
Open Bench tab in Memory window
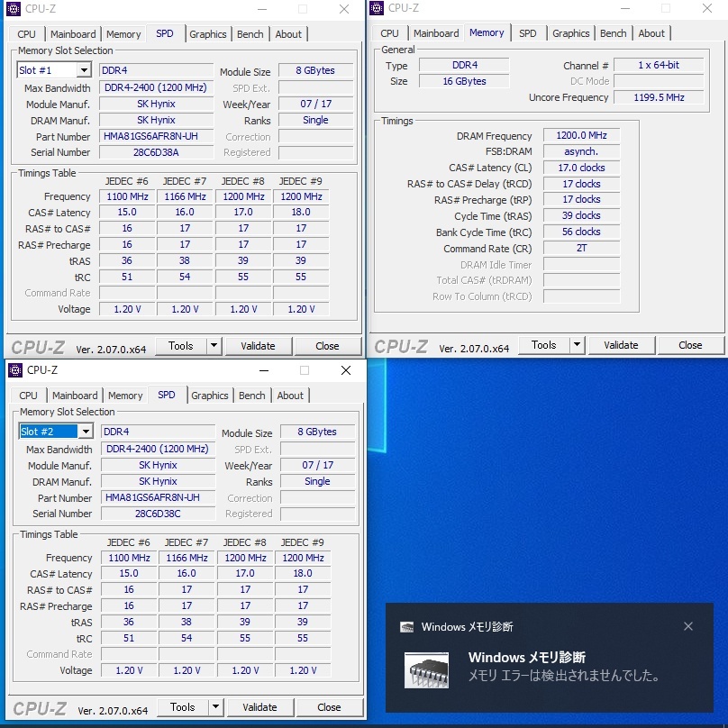(613, 33)
